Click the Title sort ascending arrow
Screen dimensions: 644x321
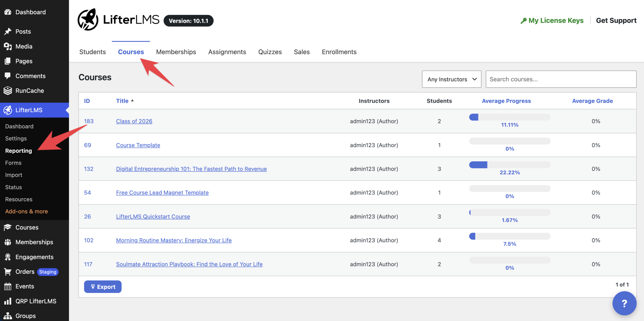pos(132,100)
